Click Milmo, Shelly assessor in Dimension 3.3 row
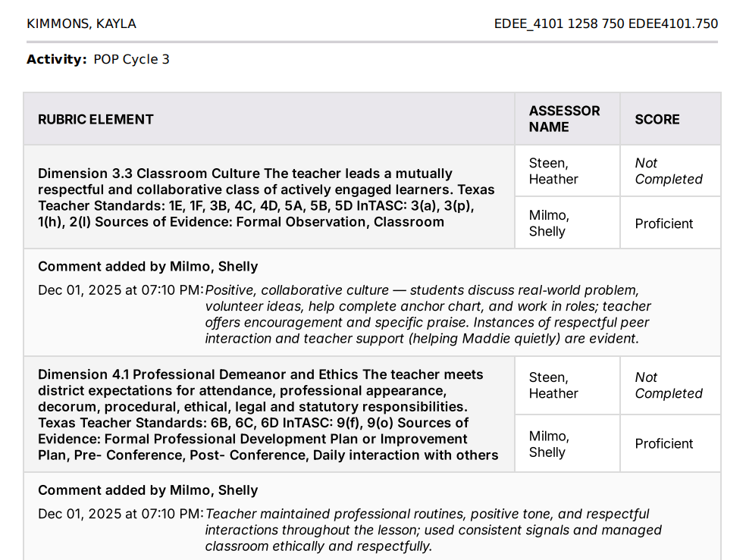The image size is (746, 560). point(548,224)
